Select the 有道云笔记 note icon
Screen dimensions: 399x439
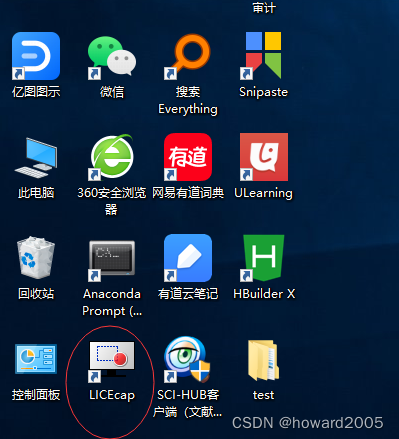point(188,258)
